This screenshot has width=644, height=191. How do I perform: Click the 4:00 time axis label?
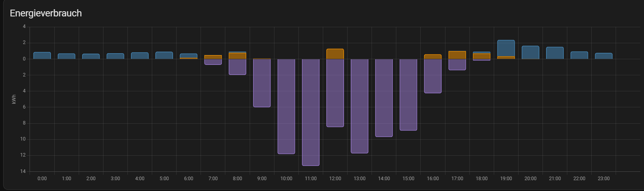pos(140,179)
